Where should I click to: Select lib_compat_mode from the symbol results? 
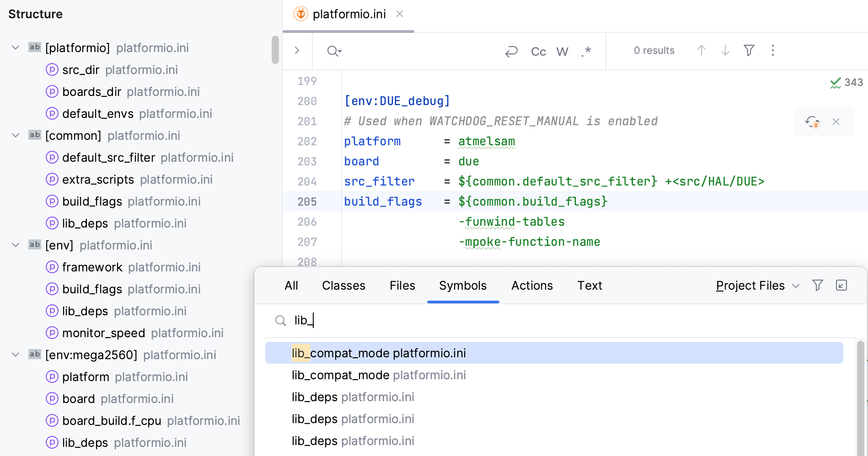coord(379,352)
